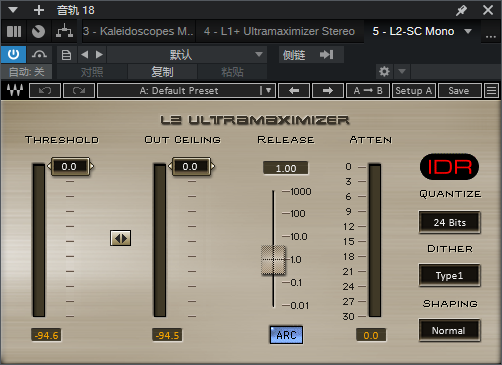Reset the out ceiling peak reading -94.5
502x365 pixels.
[x=167, y=335]
